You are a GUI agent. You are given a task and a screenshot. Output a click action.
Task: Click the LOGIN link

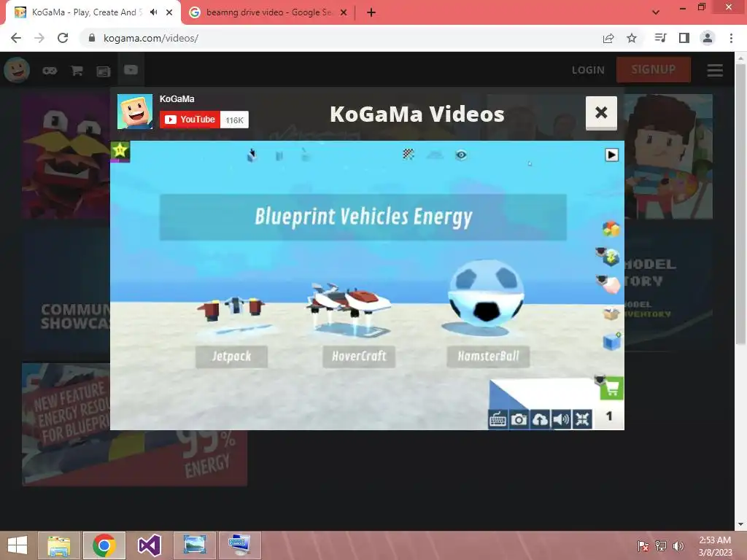pyautogui.click(x=588, y=70)
